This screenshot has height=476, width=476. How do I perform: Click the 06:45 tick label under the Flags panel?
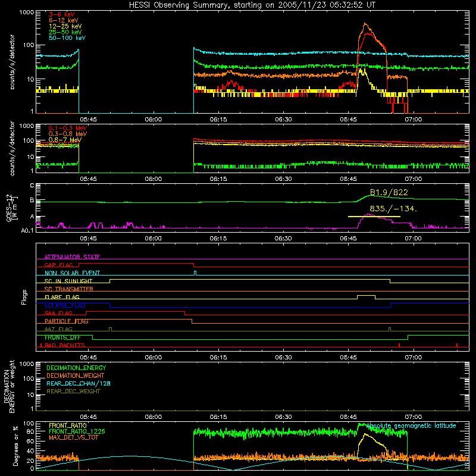[x=348, y=358]
